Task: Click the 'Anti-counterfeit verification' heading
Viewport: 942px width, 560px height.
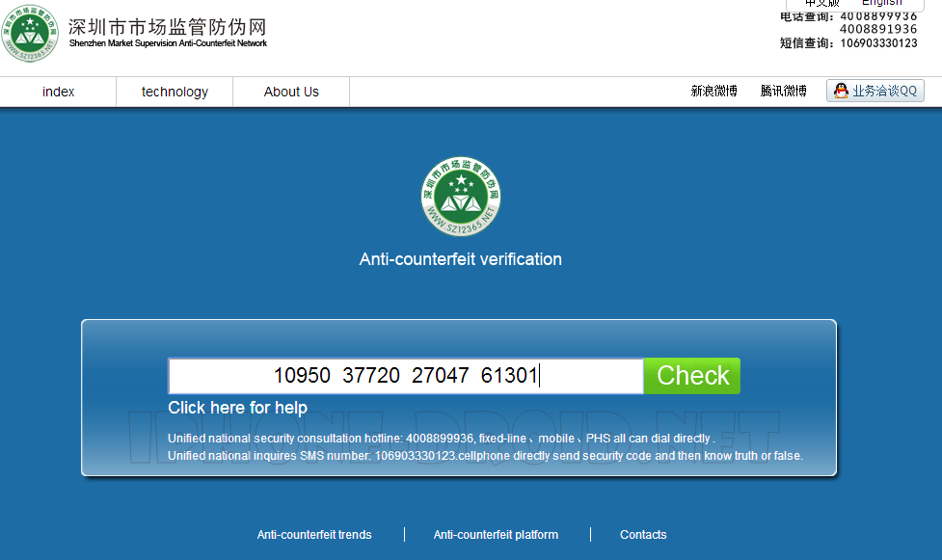Action: [x=460, y=259]
